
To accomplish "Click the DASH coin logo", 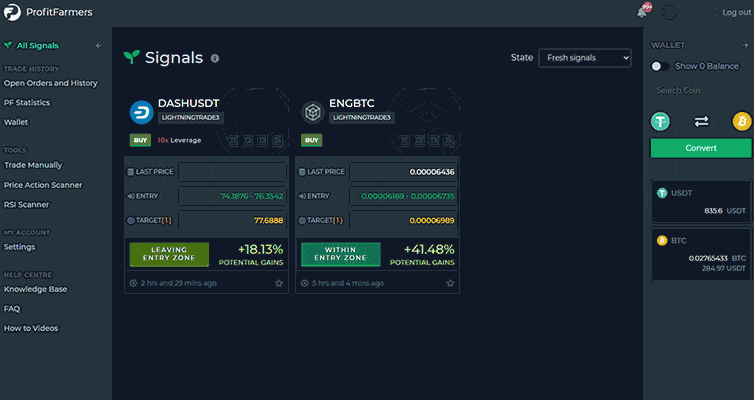I will (x=141, y=112).
